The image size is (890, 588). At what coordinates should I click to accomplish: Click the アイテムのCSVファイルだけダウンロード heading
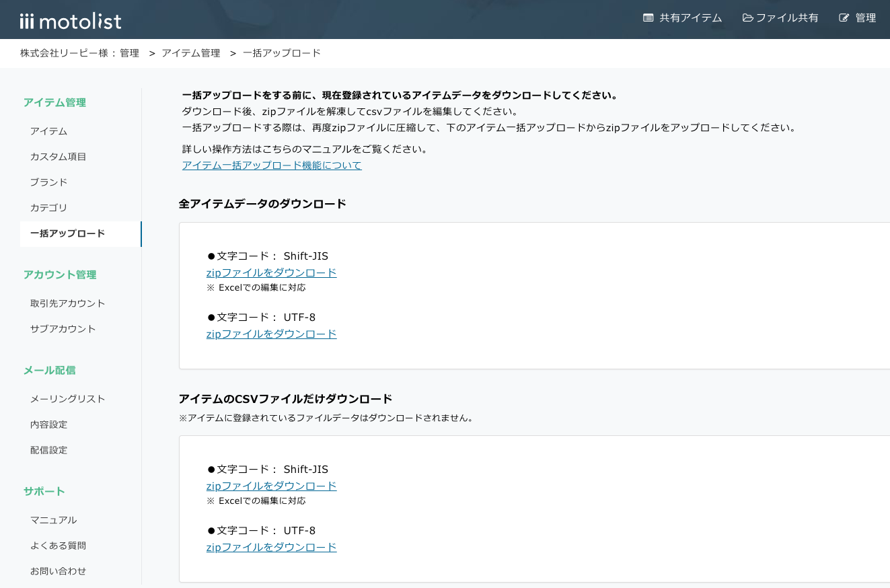286,399
